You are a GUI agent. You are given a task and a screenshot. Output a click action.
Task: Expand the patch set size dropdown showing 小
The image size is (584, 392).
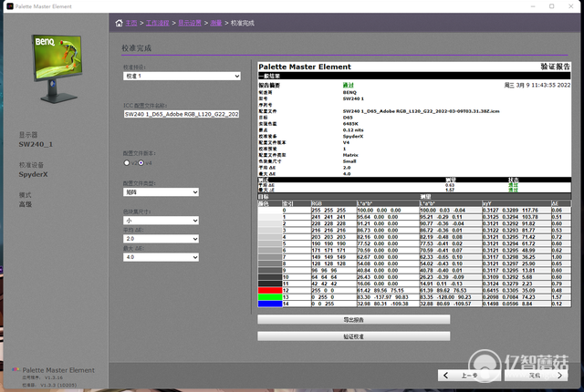(x=161, y=221)
